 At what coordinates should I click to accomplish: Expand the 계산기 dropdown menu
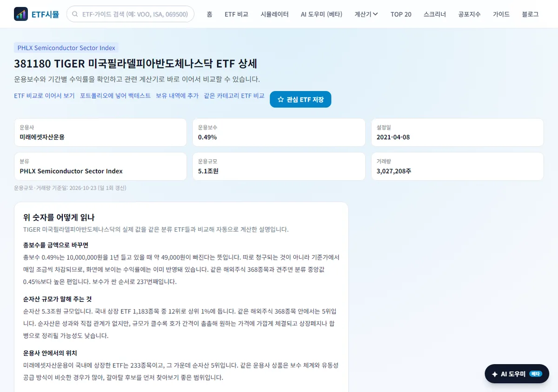tap(366, 14)
